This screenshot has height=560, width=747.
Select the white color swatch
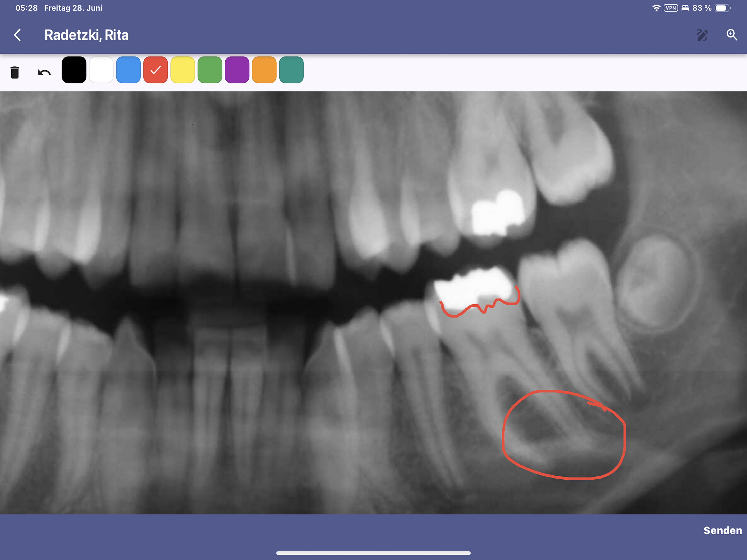click(101, 70)
